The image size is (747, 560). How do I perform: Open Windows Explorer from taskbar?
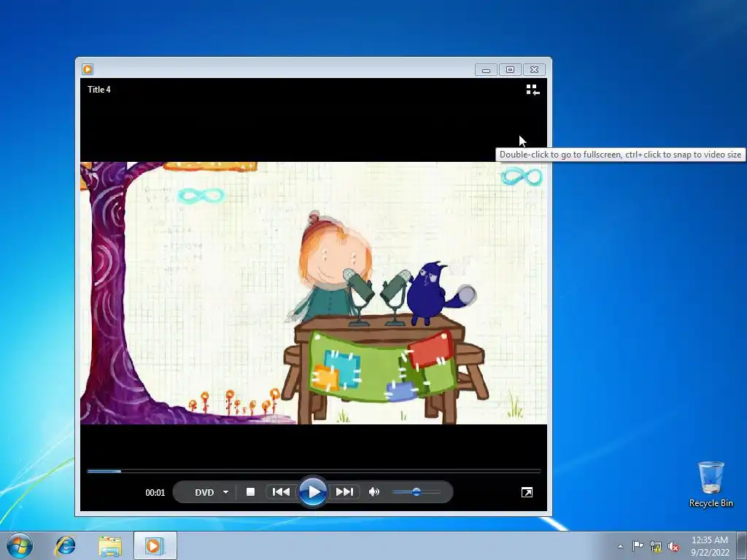[110, 545]
